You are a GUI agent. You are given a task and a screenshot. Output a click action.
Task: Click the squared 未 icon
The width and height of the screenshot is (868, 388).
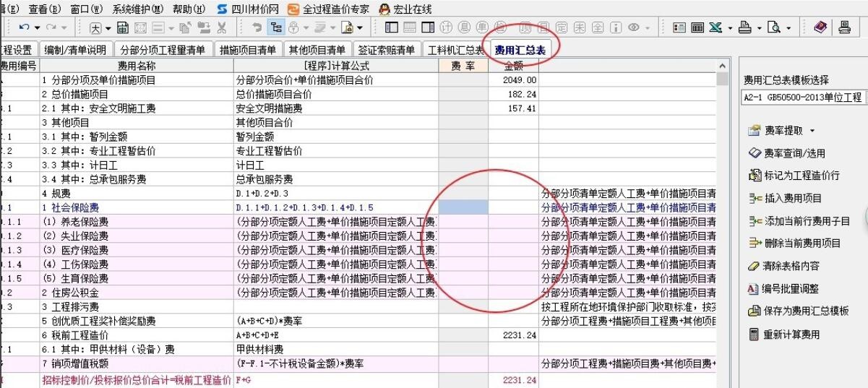pos(578,27)
